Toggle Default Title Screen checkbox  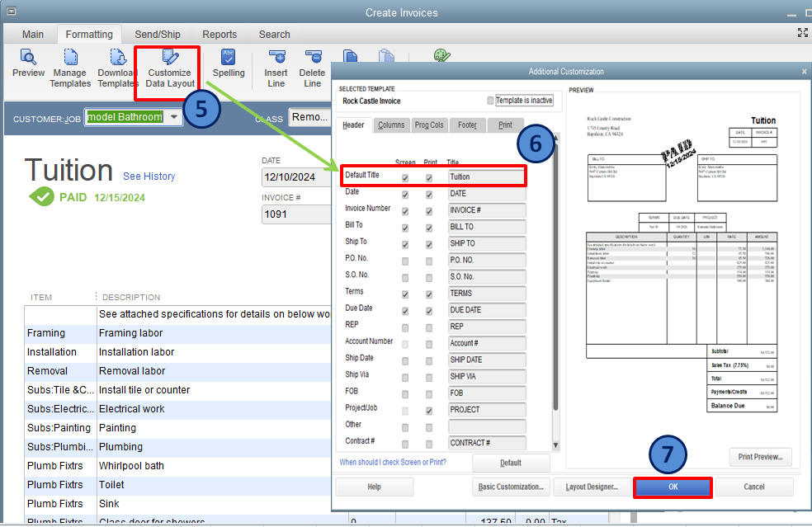tap(405, 177)
